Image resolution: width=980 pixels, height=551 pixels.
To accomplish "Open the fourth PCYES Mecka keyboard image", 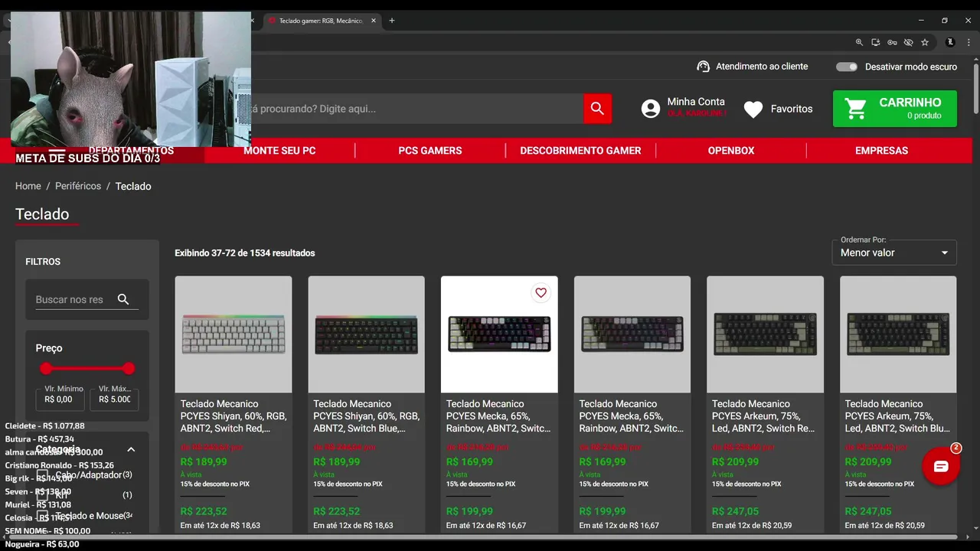I will click(632, 334).
